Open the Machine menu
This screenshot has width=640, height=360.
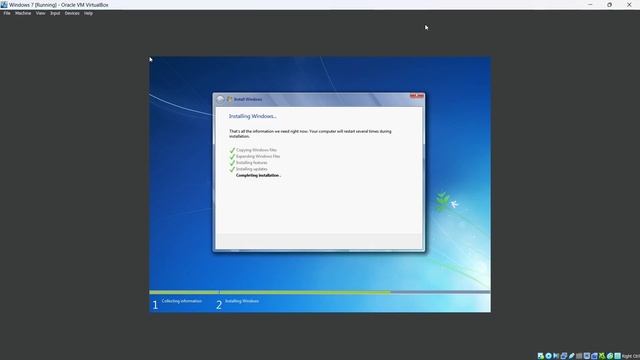pyautogui.click(x=23, y=13)
